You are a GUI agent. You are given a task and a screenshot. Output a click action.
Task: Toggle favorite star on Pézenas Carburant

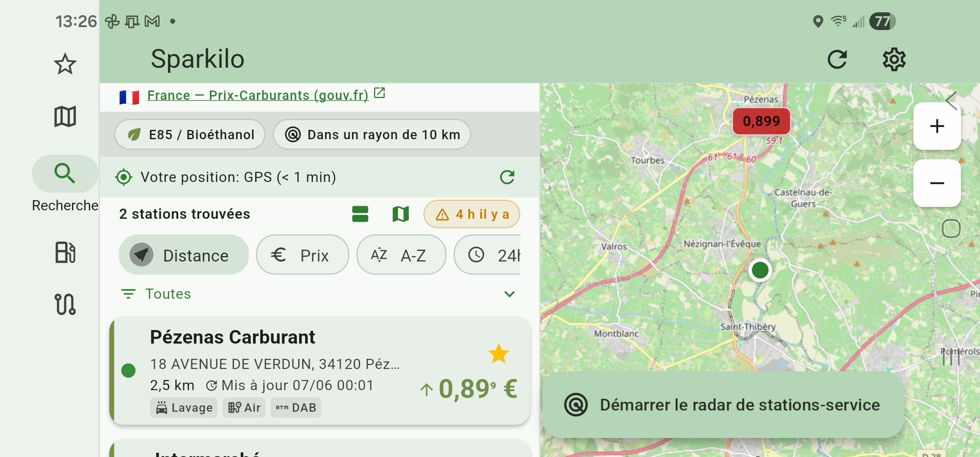pos(498,354)
